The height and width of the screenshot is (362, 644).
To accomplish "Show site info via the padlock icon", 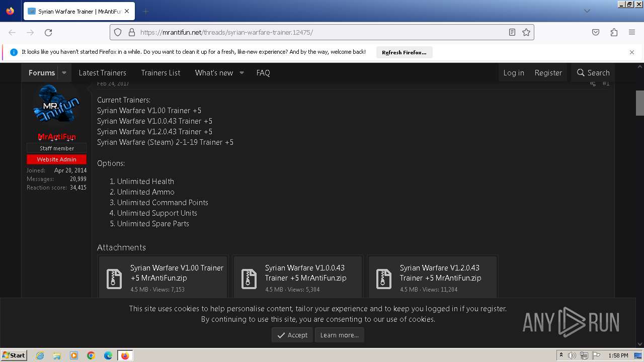I will tap(132, 32).
